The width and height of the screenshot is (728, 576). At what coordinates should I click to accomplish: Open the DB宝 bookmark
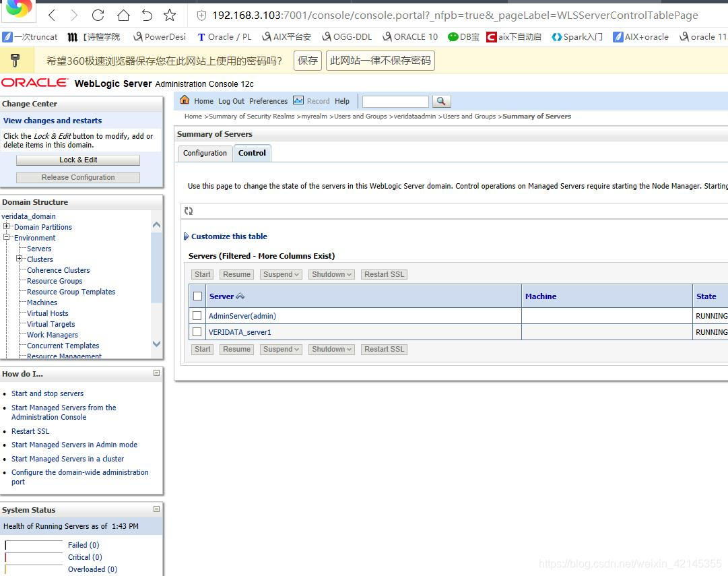click(x=463, y=37)
